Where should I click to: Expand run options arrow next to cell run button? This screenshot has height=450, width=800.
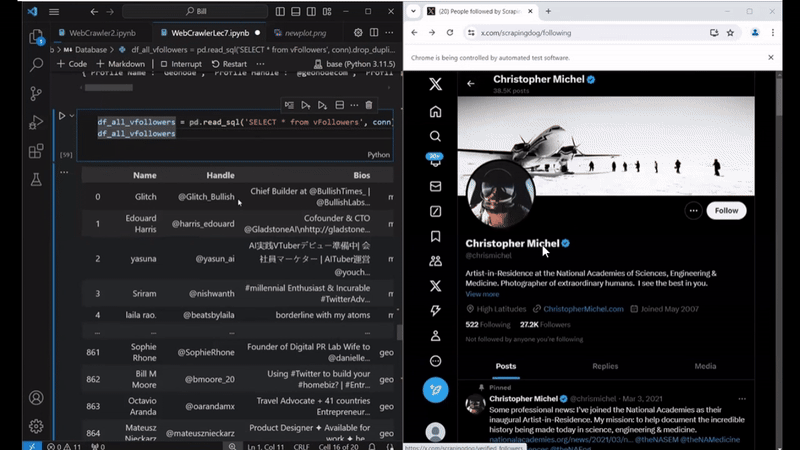72,116
